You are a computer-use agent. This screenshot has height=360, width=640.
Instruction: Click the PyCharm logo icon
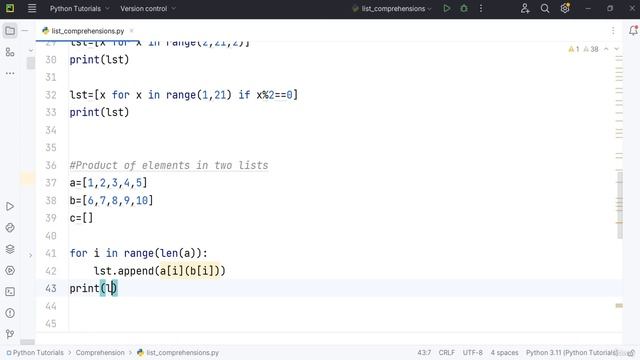pyautogui.click(x=10, y=8)
